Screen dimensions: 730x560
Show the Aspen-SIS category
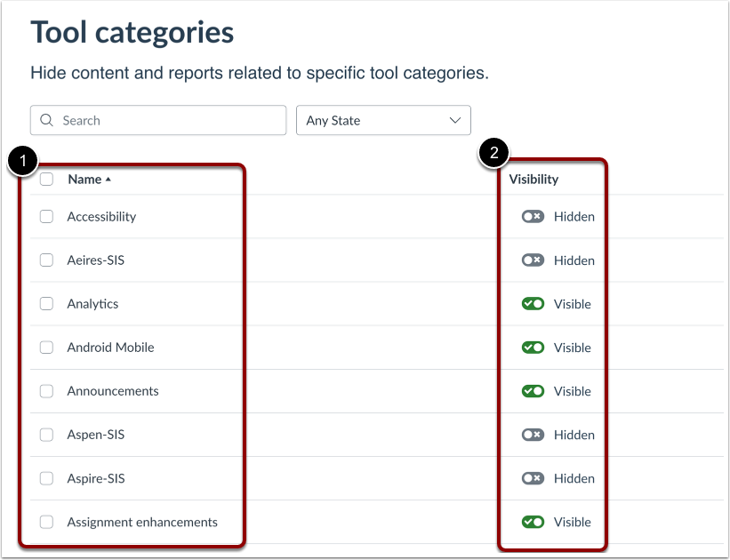532,435
